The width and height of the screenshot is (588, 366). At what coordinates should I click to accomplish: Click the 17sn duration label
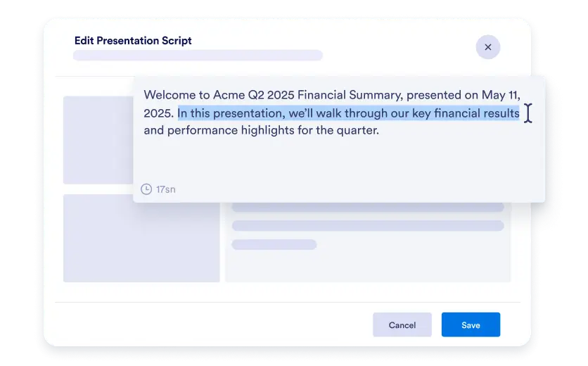tap(166, 189)
